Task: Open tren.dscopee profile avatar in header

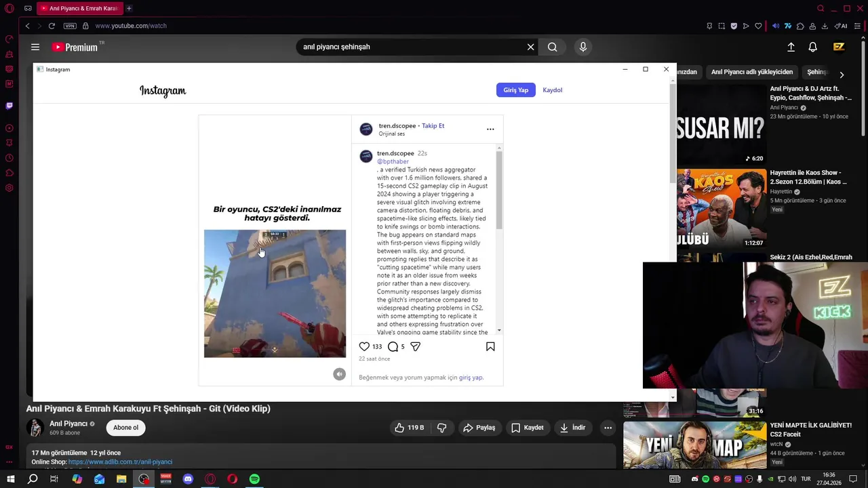Action: pos(366,129)
